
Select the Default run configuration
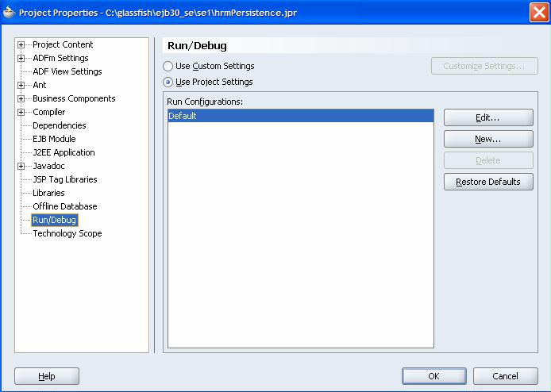[x=300, y=116]
